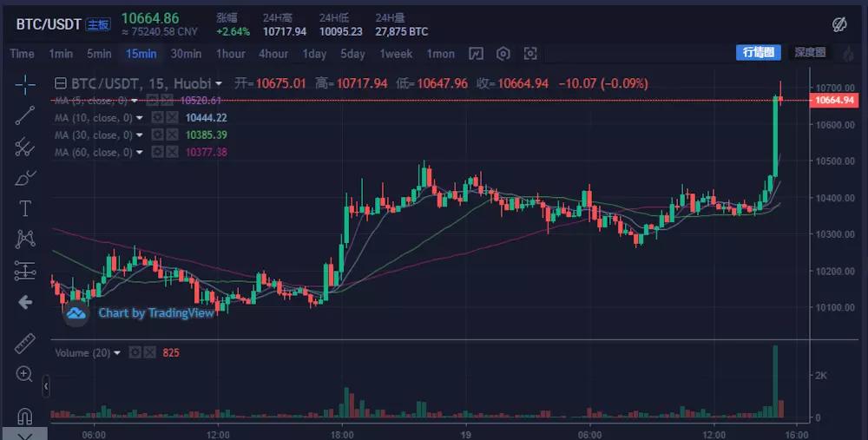The width and height of the screenshot is (868, 440).
Task: Pick the text annotation tool
Action: tap(25, 208)
